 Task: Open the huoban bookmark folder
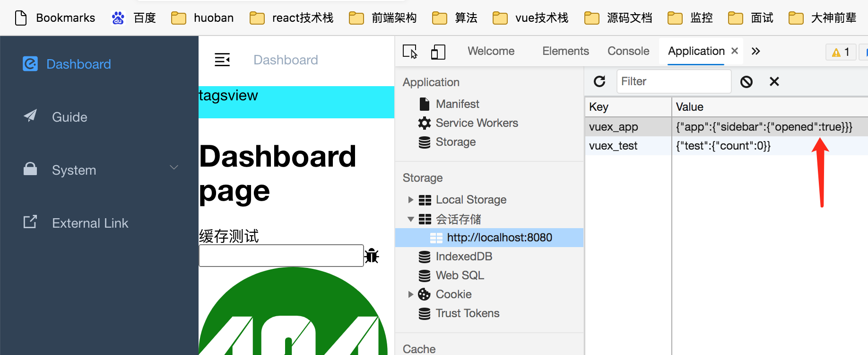[202, 18]
